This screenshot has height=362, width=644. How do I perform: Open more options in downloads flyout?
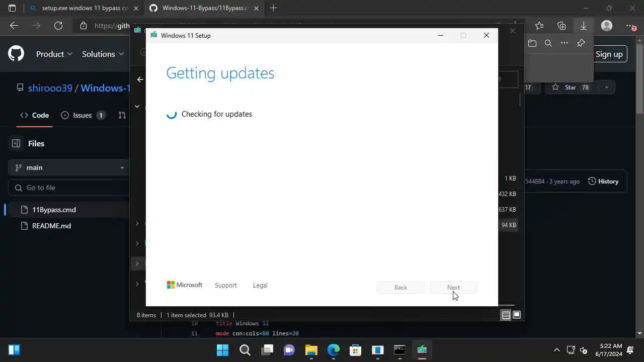point(565,43)
